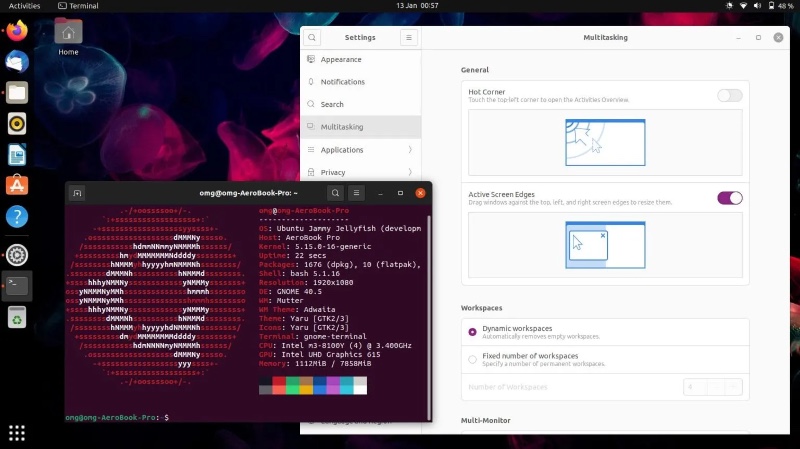Screen dimensions: 800x449
Task: Click the new tab icon in Terminal
Action: [x=78, y=193]
